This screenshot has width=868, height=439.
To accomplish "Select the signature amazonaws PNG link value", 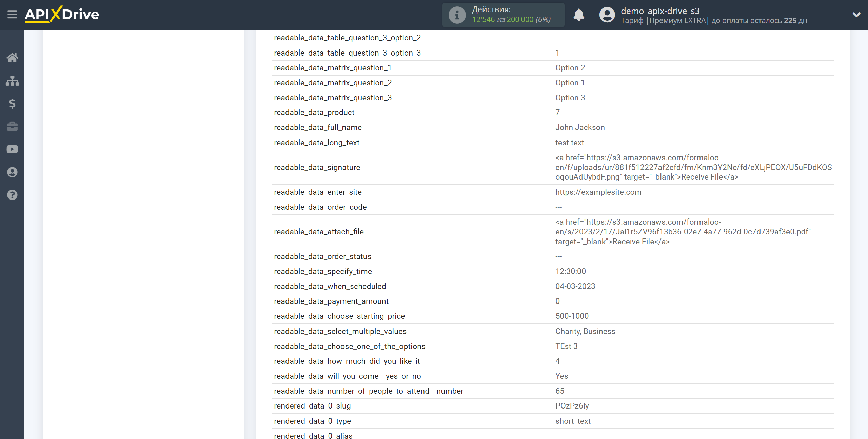I will tap(693, 167).
